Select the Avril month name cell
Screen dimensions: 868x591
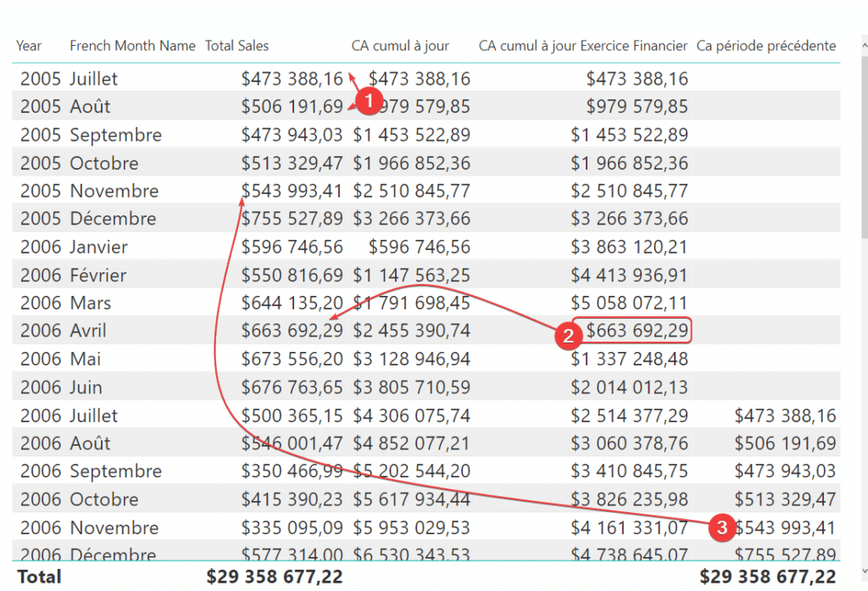(x=88, y=331)
